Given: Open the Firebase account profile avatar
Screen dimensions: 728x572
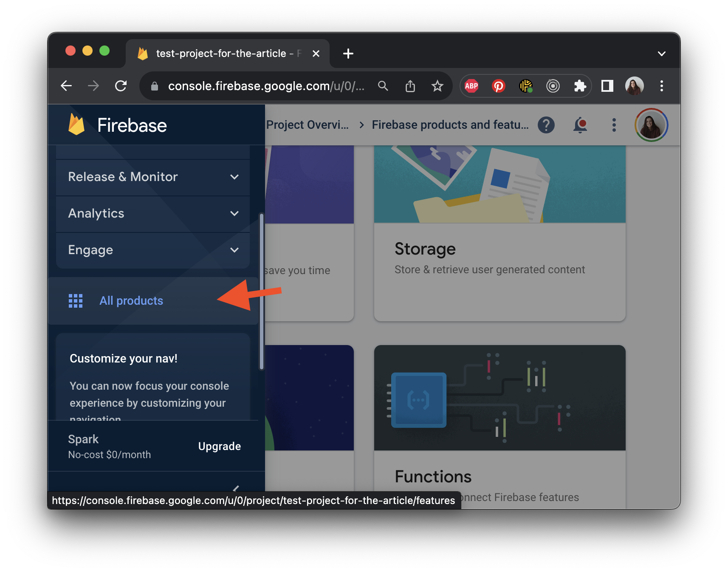Looking at the screenshot, I should 651,125.
